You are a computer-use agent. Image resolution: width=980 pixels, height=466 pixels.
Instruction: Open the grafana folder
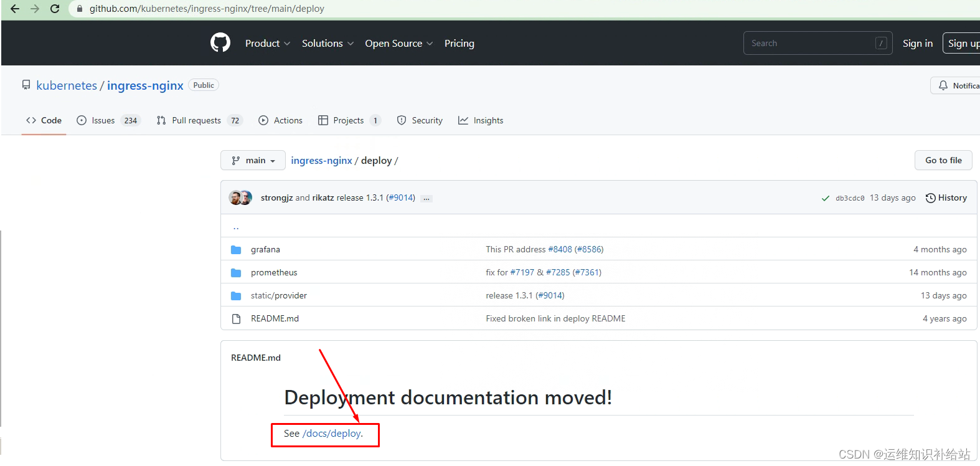coord(265,249)
